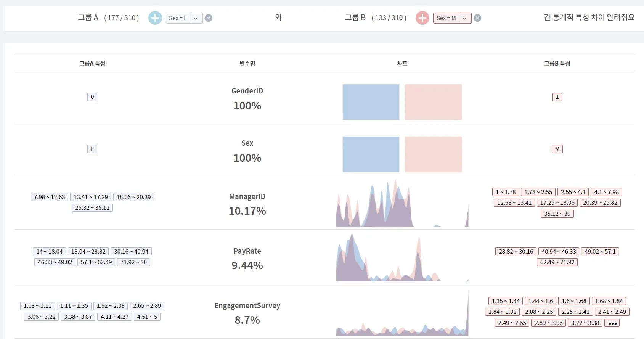
Task: Click the blue GenderID chart bar
Action: tap(371, 102)
